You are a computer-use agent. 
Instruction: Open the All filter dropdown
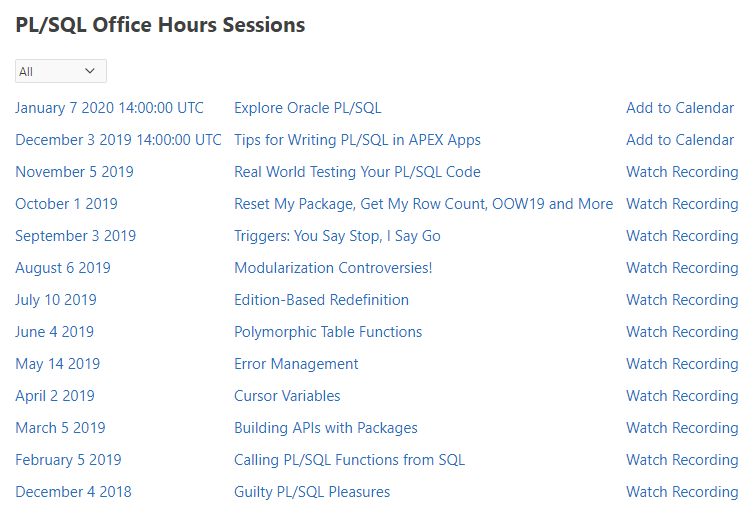point(60,71)
